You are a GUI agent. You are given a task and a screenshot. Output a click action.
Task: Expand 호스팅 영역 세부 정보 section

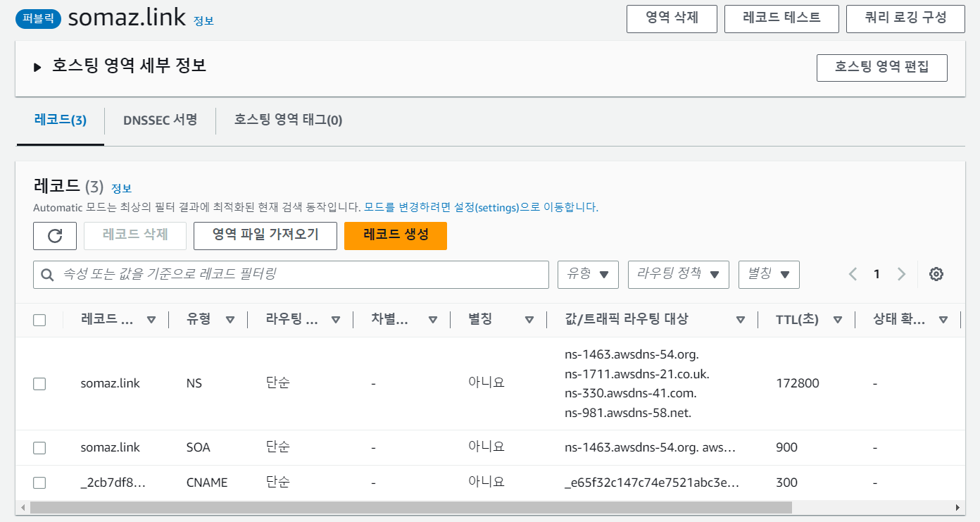pos(37,68)
